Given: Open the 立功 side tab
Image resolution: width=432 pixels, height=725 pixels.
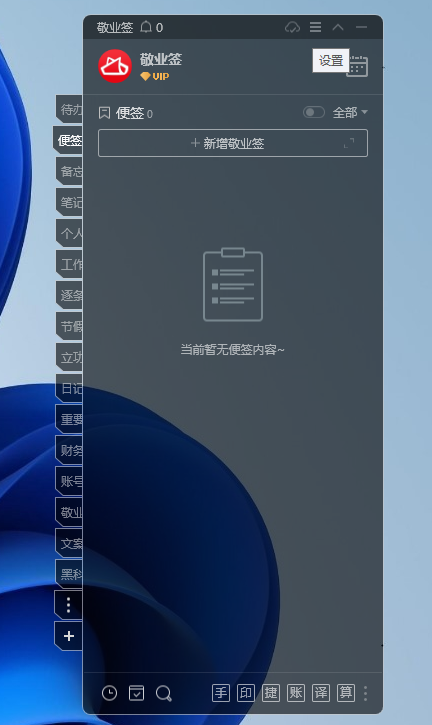Looking at the screenshot, I should pyautogui.click(x=69, y=357).
